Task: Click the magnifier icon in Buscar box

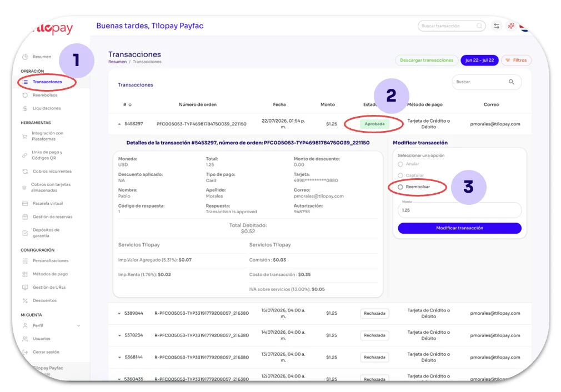Action: click(512, 82)
